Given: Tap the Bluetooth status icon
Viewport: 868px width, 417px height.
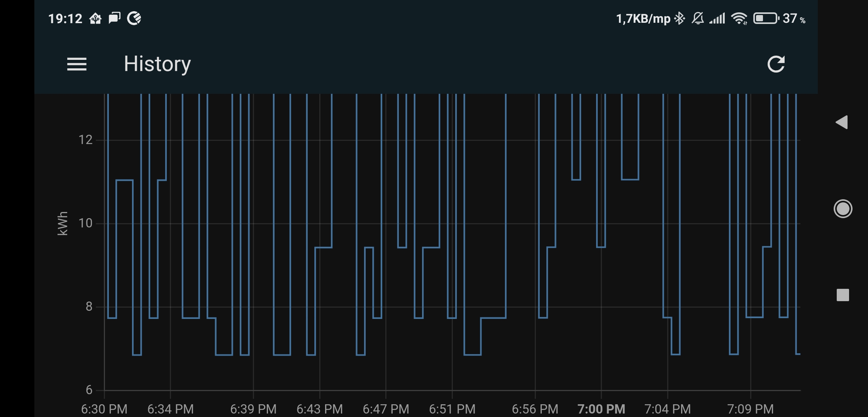Looking at the screenshot, I should 679,18.
